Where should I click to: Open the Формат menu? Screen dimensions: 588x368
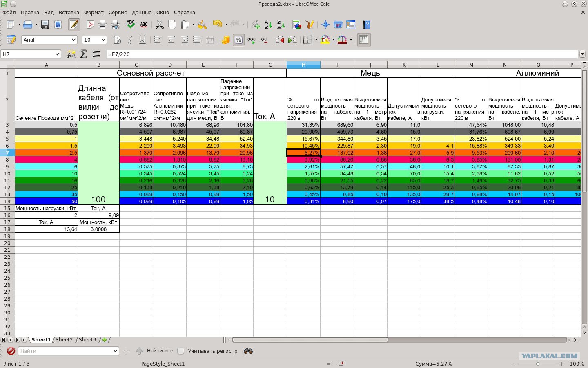click(x=94, y=12)
